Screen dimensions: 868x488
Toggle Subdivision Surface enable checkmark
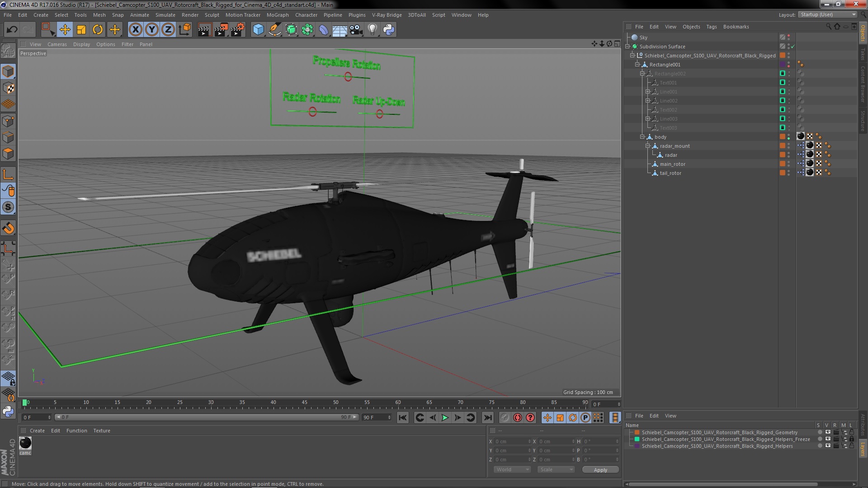coord(793,47)
